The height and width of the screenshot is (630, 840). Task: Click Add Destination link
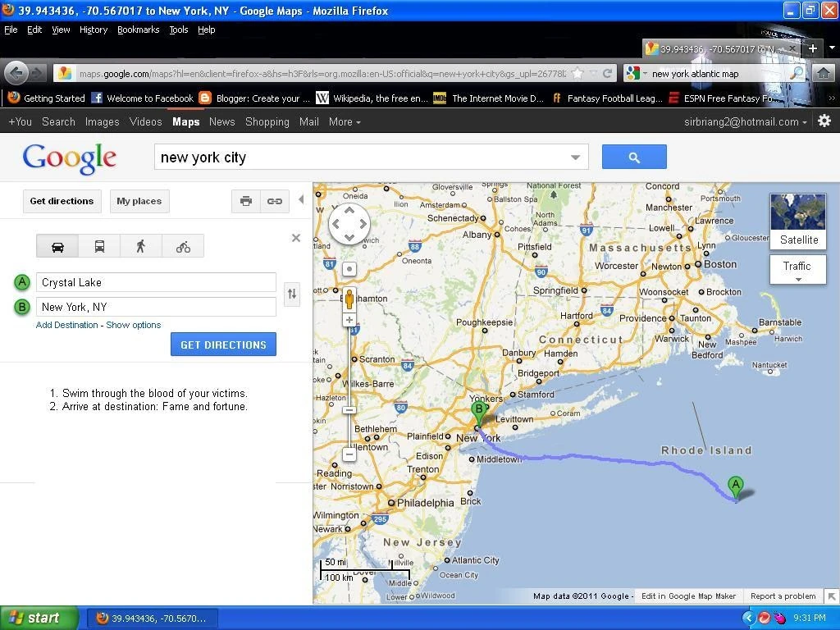pyautogui.click(x=67, y=325)
